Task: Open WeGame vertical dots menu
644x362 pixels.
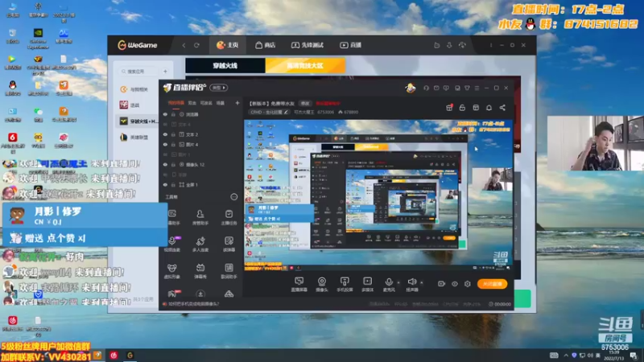Action: [491, 45]
